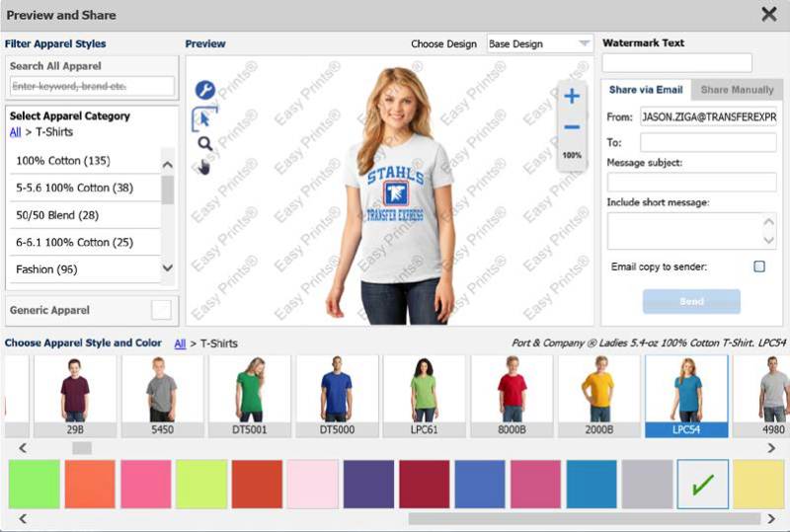Click the Message subject field
790x532 pixels.
point(692,182)
